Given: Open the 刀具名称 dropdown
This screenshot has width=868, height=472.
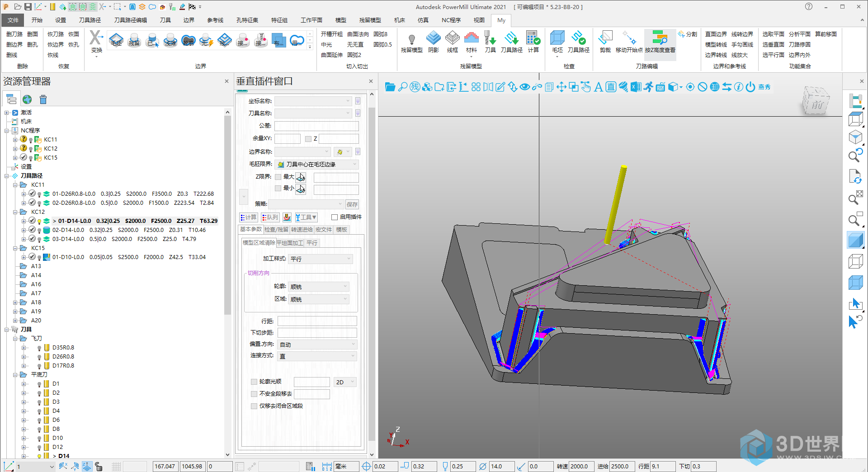Looking at the screenshot, I should coord(313,113).
